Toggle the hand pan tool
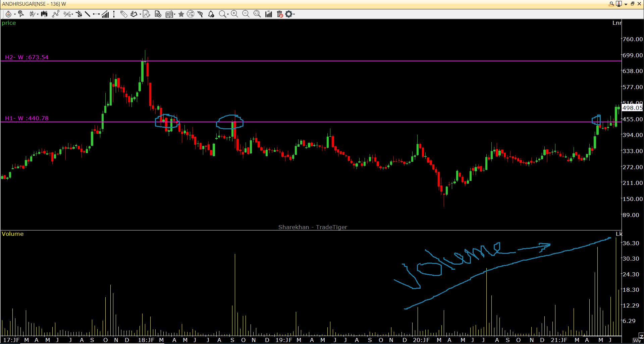Image resolution: width=644 pixels, height=344 pixels. (x=133, y=14)
